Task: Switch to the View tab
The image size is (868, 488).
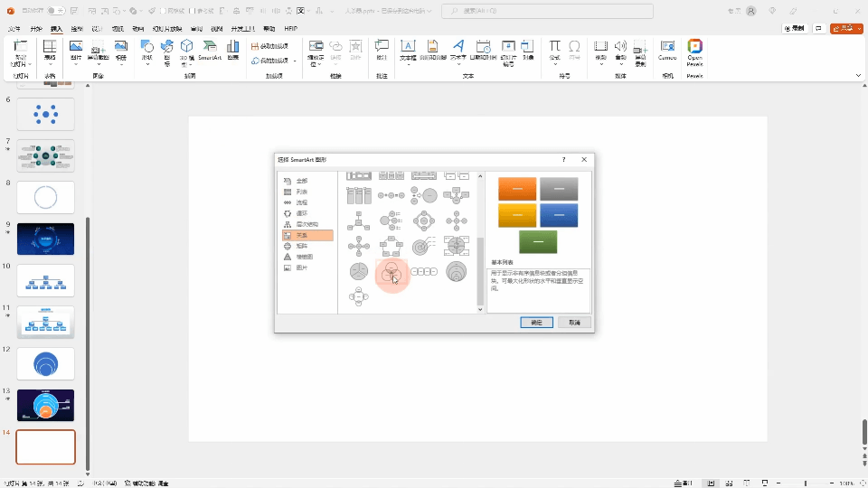Action: 217,29
